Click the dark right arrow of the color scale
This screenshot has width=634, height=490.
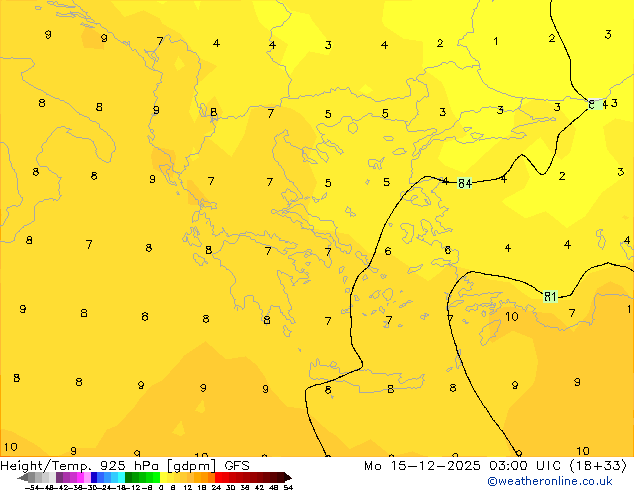click(288, 478)
